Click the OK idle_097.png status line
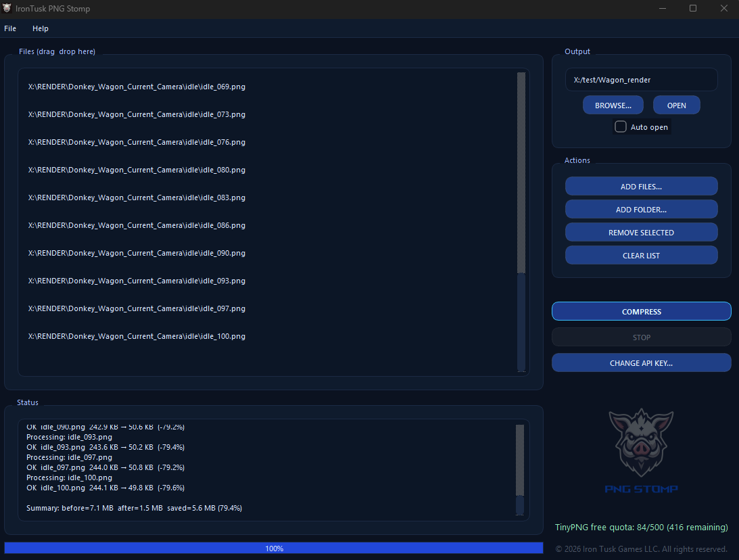Viewport: 739px width, 560px height. click(105, 467)
